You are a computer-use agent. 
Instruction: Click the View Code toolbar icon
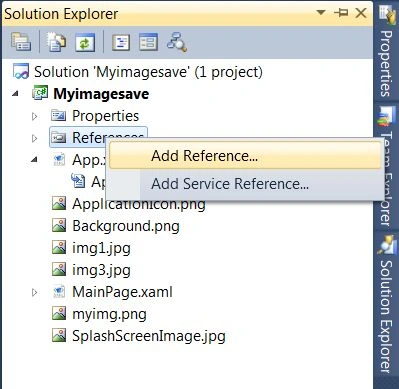(x=121, y=42)
